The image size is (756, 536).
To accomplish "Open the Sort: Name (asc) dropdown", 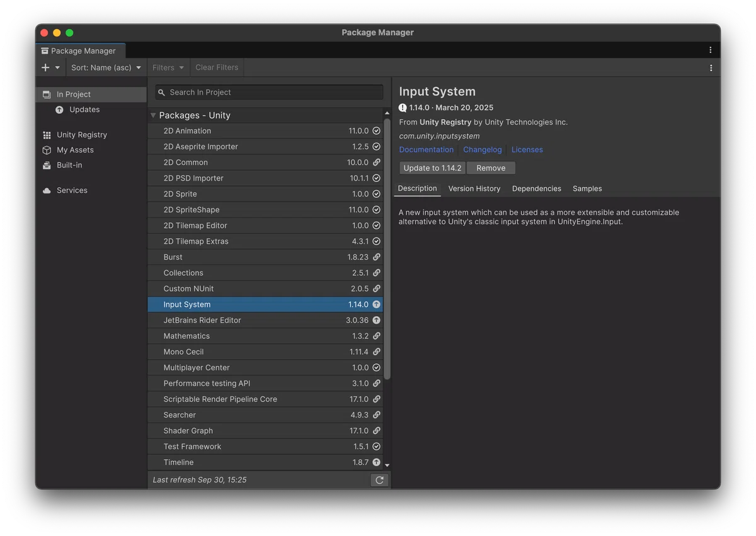I will click(x=106, y=67).
